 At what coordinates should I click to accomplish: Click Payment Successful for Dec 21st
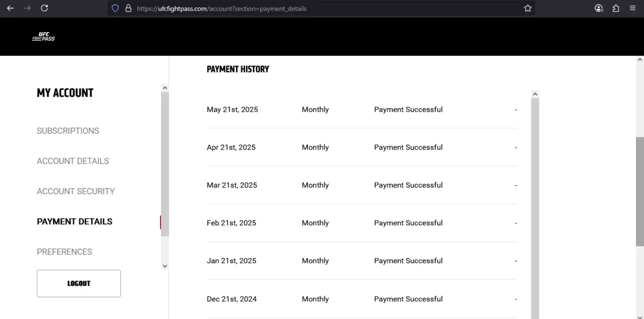click(409, 299)
